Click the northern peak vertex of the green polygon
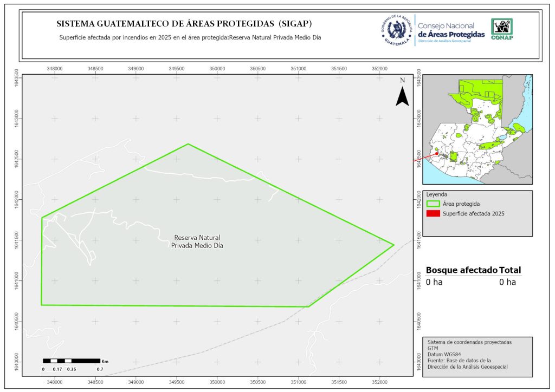Image resolution: width=555 pixels, height=392 pixels. pos(188,144)
